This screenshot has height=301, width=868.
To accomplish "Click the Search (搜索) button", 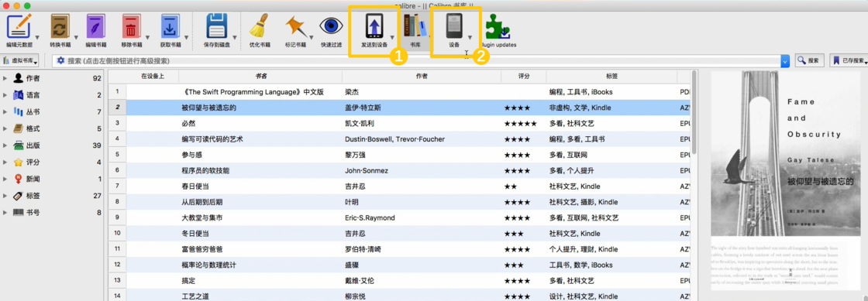I will tap(809, 60).
